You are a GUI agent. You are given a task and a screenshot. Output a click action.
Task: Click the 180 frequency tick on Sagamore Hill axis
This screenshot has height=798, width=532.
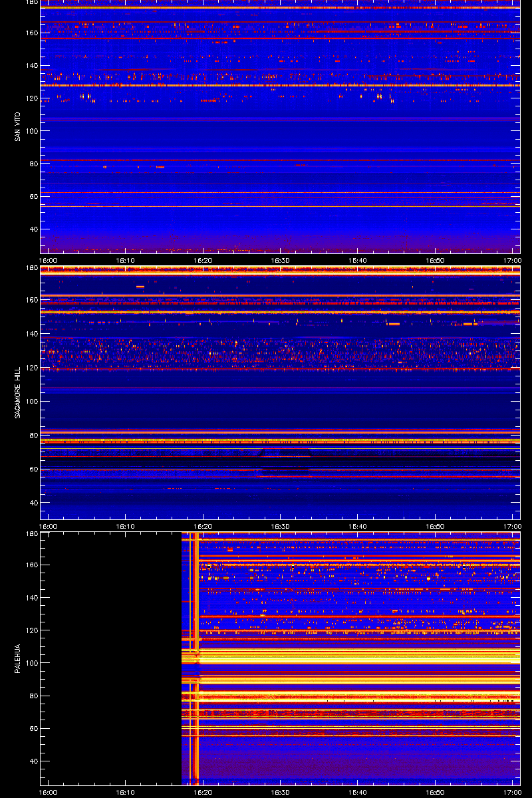[x=31, y=269]
